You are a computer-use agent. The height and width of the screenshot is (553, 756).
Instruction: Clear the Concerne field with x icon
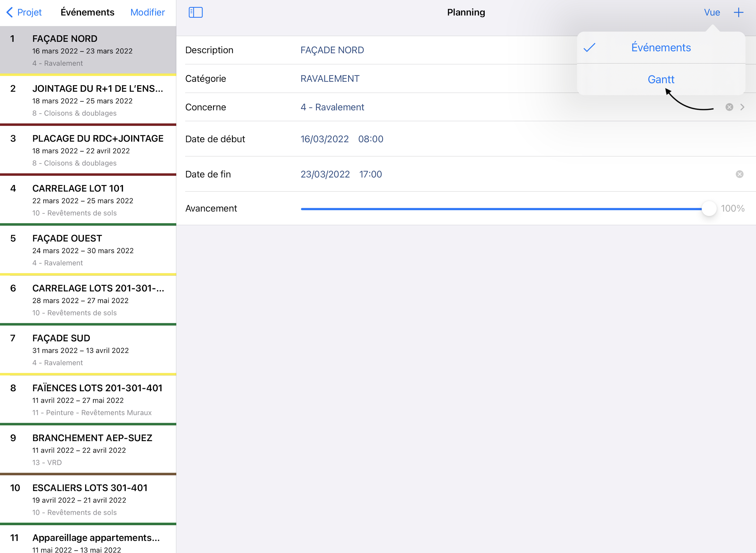tap(729, 107)
